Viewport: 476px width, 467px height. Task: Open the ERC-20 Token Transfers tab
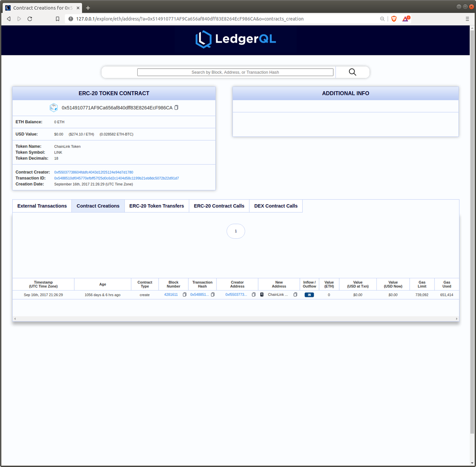(x=157, y=206)
